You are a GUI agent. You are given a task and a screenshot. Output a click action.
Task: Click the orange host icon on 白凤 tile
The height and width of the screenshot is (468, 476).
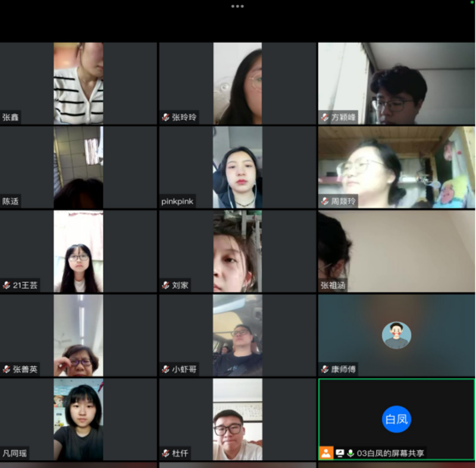325,453
